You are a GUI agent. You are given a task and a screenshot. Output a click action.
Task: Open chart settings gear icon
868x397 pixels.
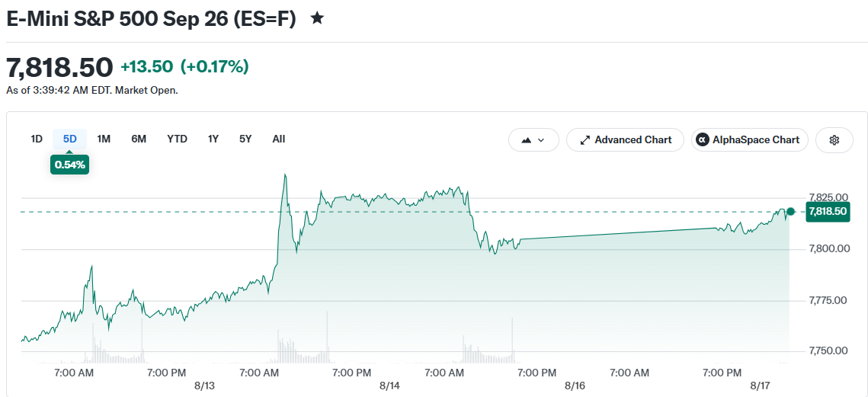pos(834,140)
